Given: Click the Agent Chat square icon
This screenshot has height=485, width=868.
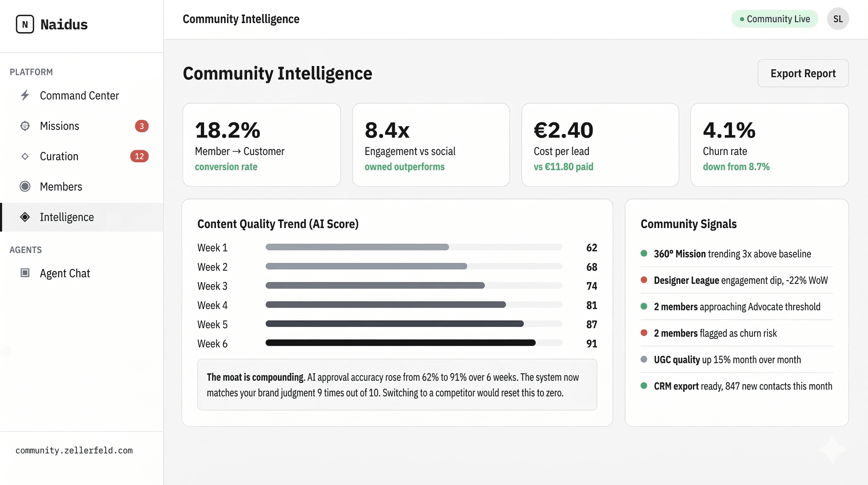Looking at the screenshot, I should (x=25, y=272).
